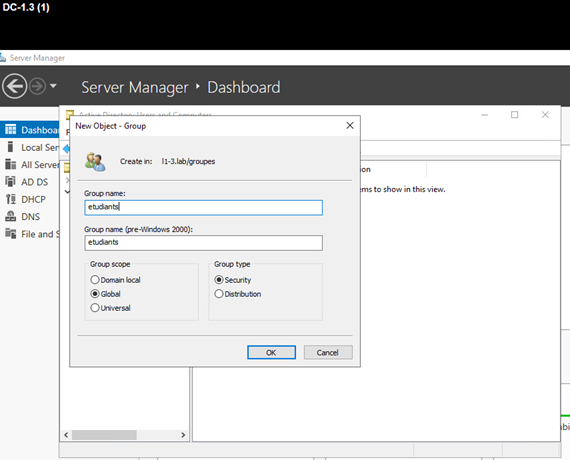Click the forward navigation arrow
Image resolution: width=570 pixels, height=460 pixels.
click(x=37, y=87)
